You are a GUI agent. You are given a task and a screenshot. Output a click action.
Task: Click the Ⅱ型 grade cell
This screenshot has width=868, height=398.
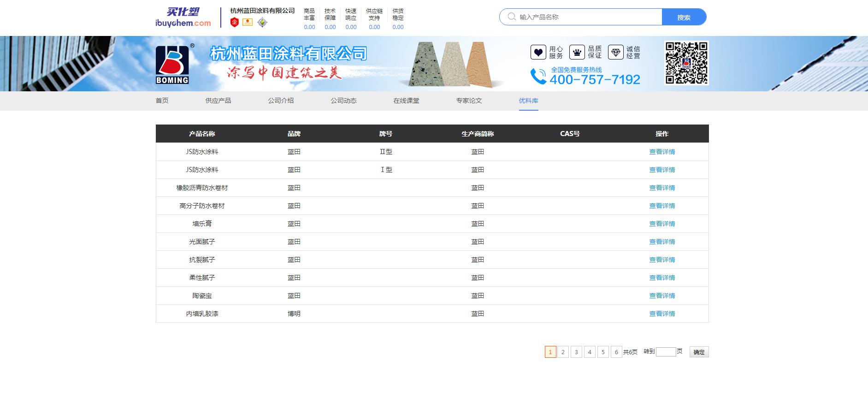coord(386,152)
